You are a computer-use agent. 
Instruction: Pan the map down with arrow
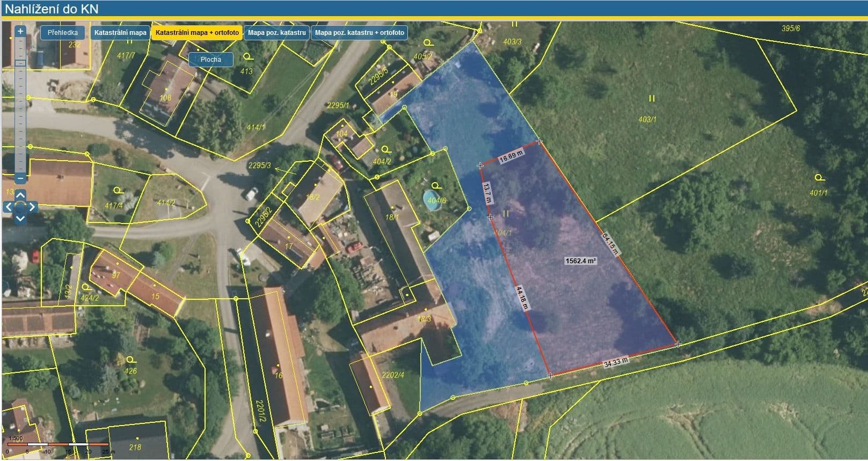[20, 219]
